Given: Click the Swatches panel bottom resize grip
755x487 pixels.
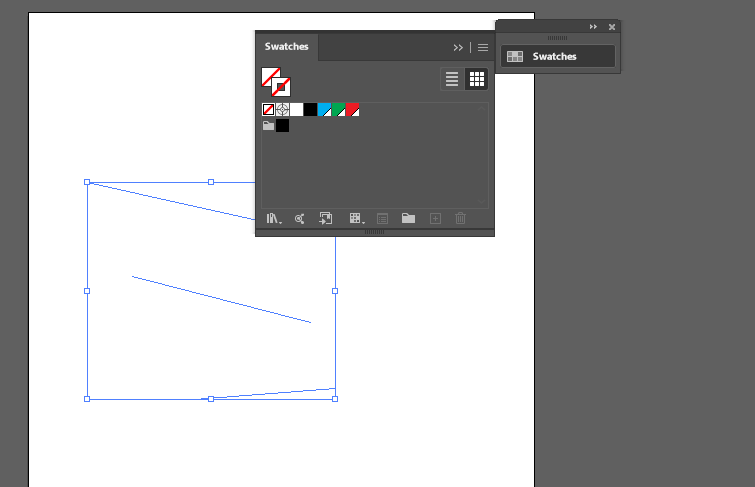Looking at the screenshot, I should click(375, 232).
